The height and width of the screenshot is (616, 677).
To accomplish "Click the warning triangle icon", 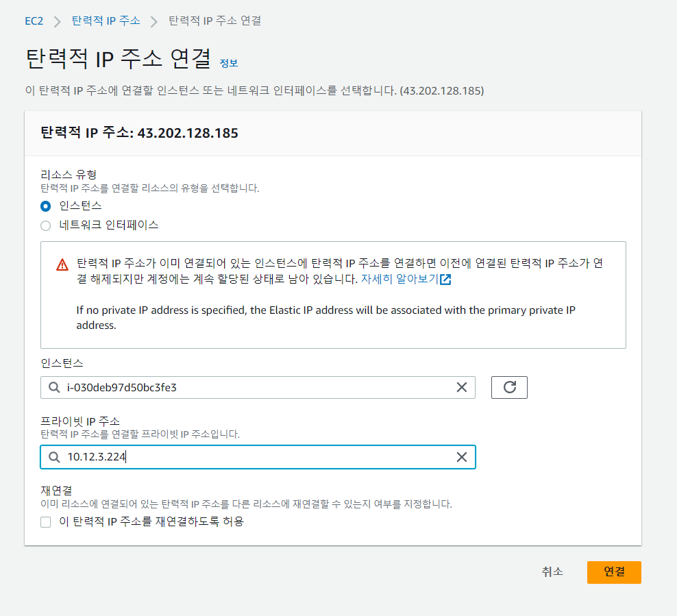I will 62,264.
